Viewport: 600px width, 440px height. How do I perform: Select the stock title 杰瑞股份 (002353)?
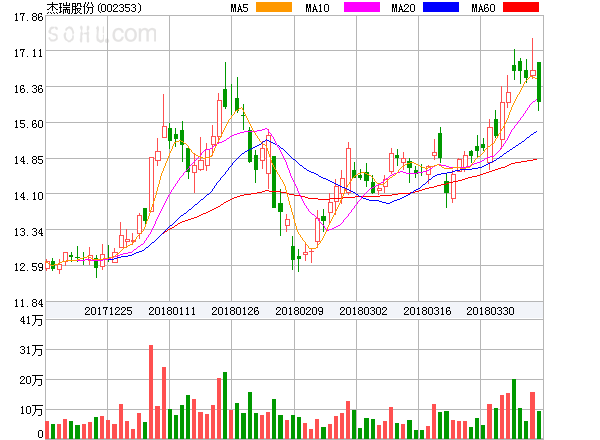point(94,8)
